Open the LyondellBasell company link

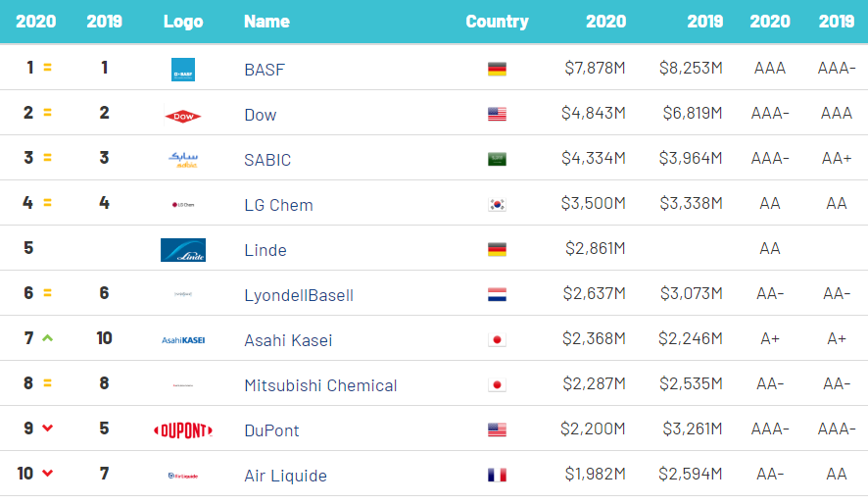299,295
